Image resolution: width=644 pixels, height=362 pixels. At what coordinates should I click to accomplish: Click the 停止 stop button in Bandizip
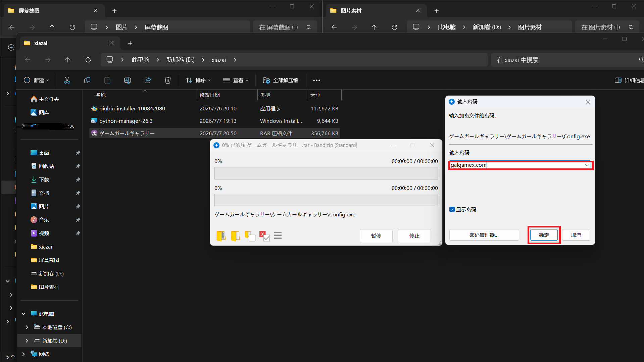[414, 236]
